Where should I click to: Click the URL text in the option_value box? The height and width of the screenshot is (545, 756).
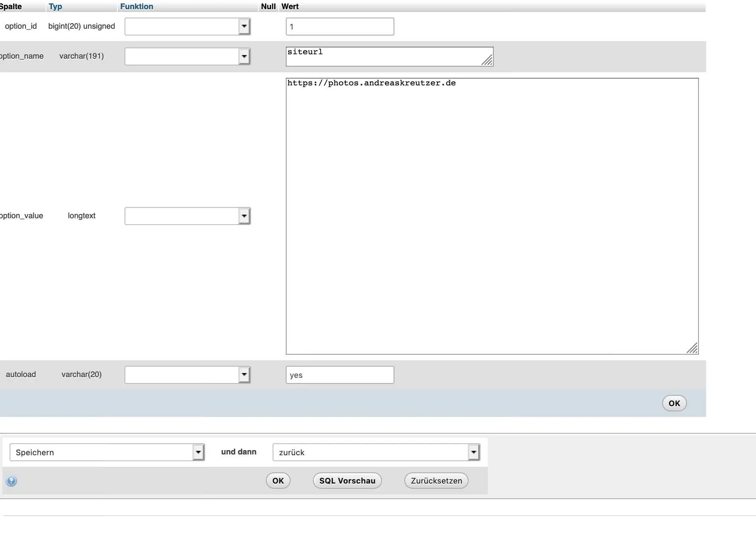tap(371, 83)
